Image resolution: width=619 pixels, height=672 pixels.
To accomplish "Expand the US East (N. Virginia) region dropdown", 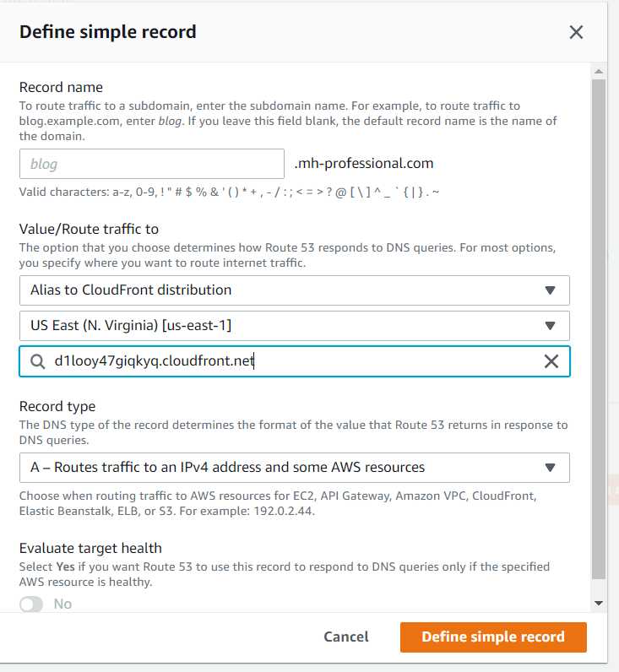I will click(x=295, y=326).
